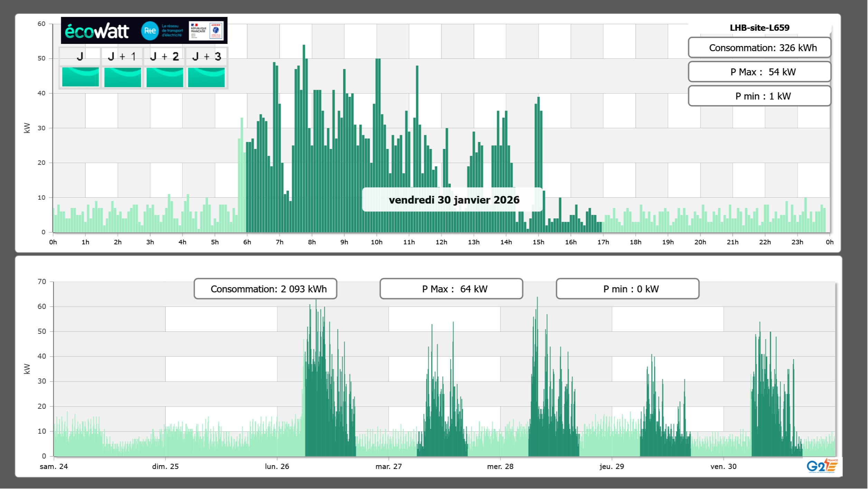Click the République Française ADEME logo
Screen dimensions: 868x489
click(206, 31)
